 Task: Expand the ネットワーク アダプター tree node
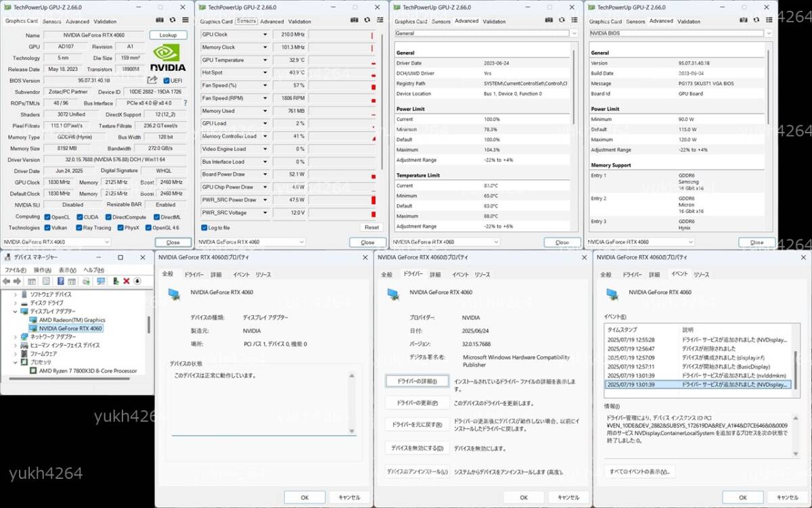(16, 337)
